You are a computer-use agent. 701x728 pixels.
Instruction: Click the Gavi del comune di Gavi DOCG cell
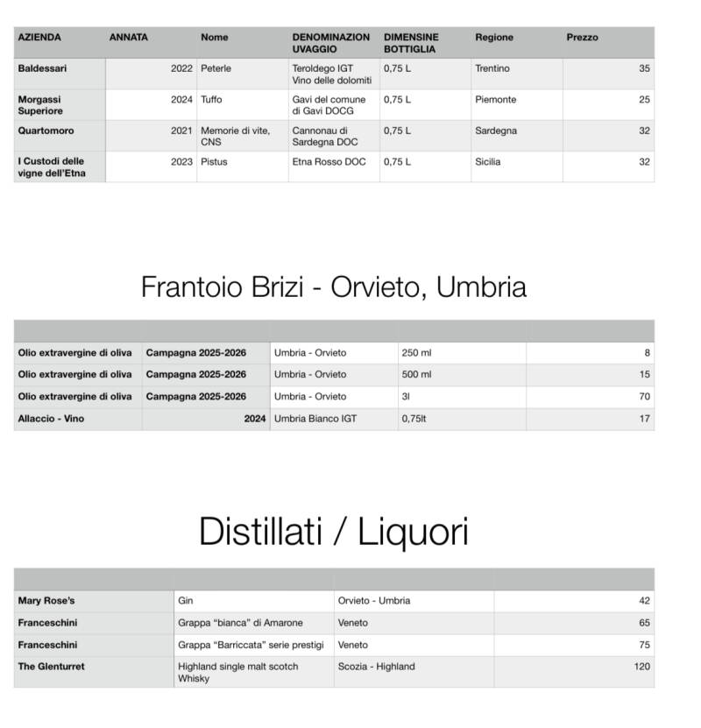pos(329,105)
